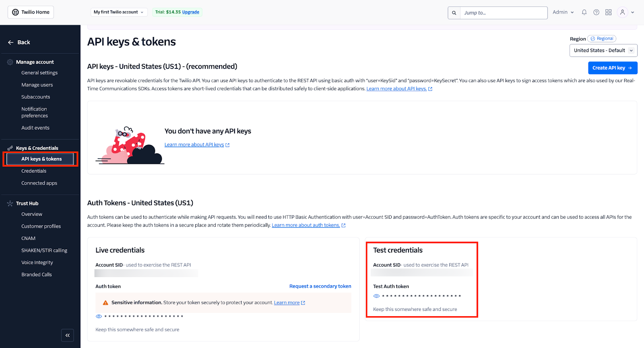The image size is (644, 348).
Task: Click the Twilio Home logo button
Action: (x=31, y=12)
